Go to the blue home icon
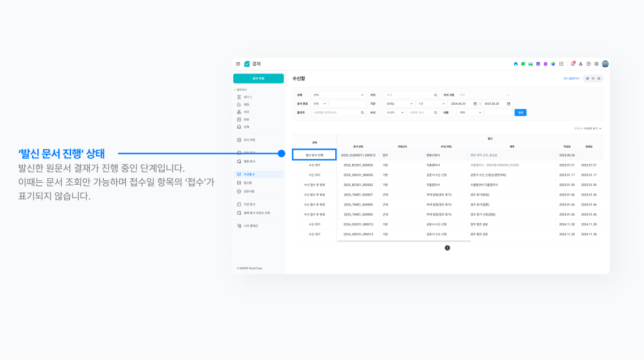This screenshot has height=360, width=644. click(x=516, y=64)
